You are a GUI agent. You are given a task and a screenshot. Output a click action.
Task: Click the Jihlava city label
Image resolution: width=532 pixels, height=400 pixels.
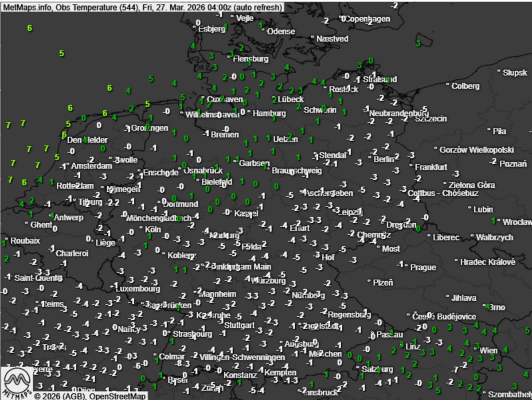tap(464, 298)
